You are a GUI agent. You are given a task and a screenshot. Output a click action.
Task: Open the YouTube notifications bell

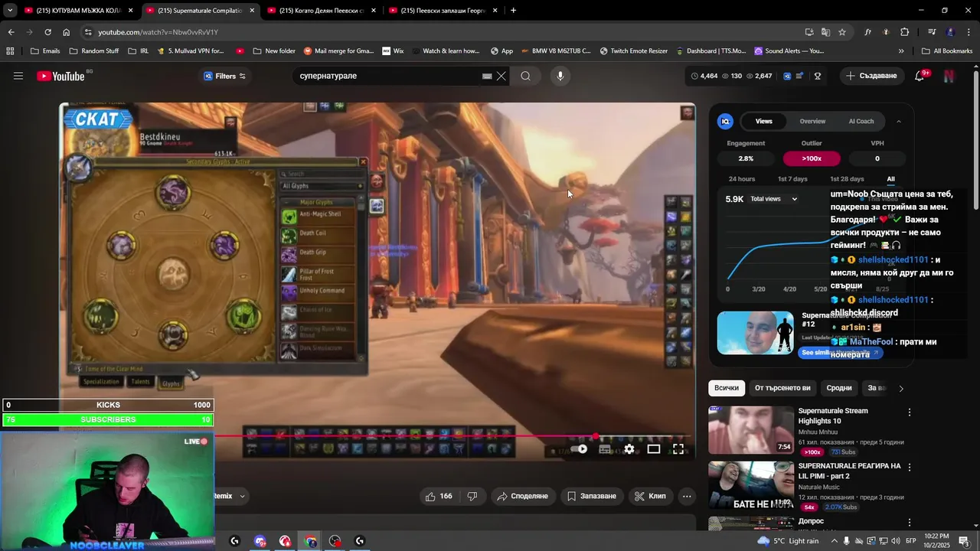(x=920, y=76)
